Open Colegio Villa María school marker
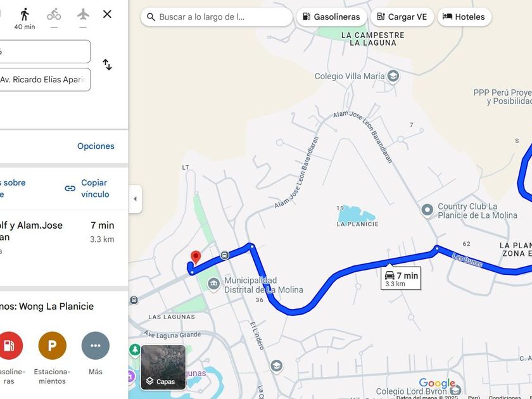Image resolution: width=532 pixels, height=399 pixels. click(393, 75)
